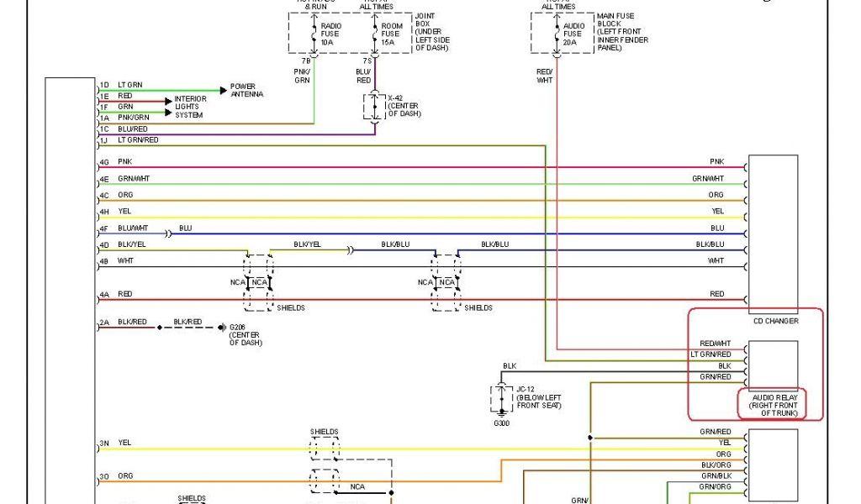Image resolution: width=861 pixels, height=504 pixels.
Task: Click the 4F BLU/WHT pin label
Action: point(124,228)
